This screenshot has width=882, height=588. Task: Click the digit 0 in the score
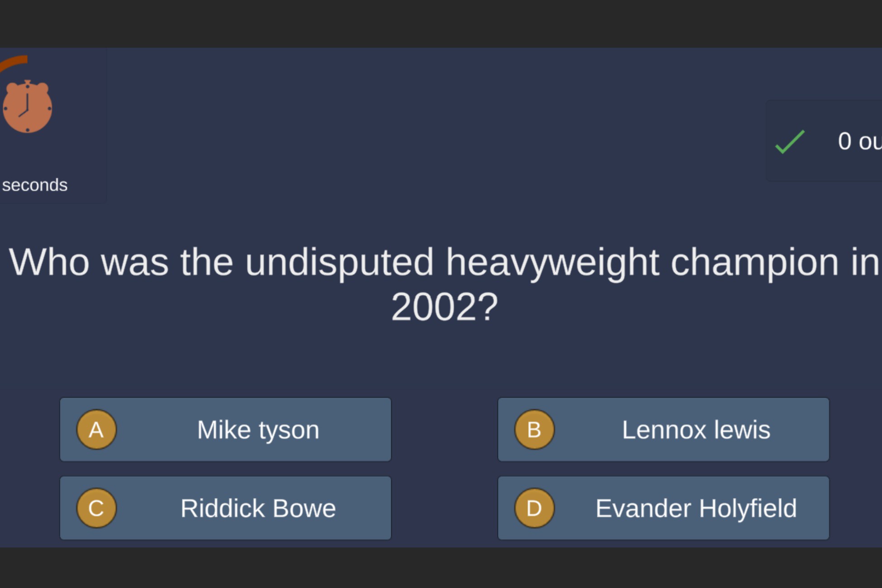tap(844, 141)
